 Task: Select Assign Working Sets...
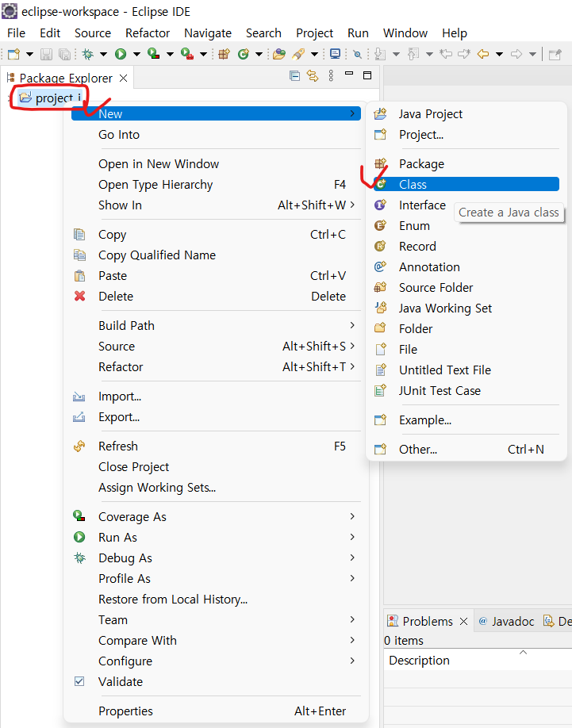(216, 488)
